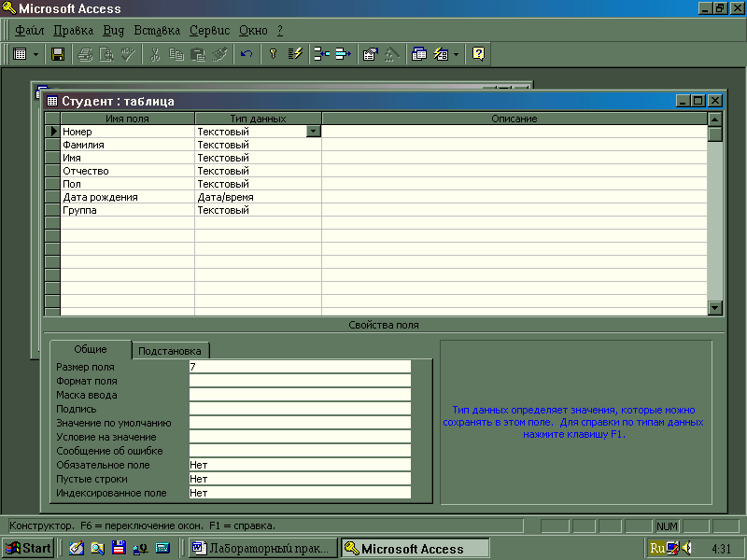Click the Ru keyboard language indicator
The height and width of the screenshot is (560, 747).
[x=657, y=548]
